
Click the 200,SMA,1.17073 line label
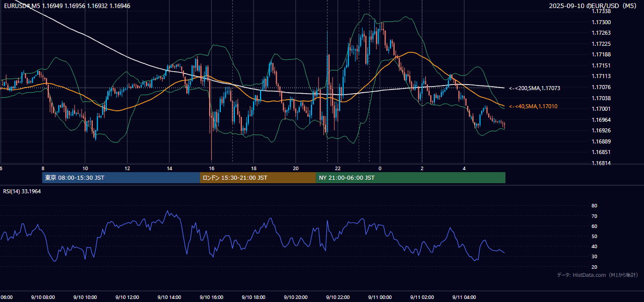(535, 88)
